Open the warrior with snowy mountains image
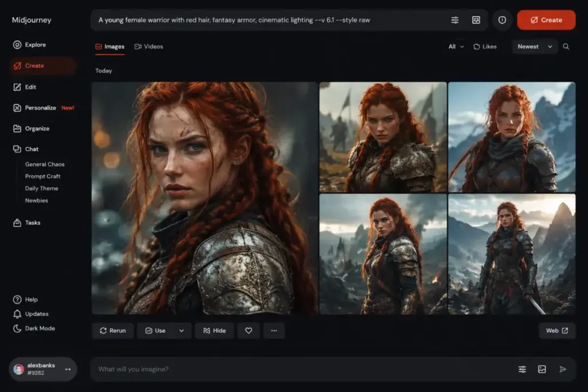The height and width of the screenshot is (392, 588). coord(512,137)
